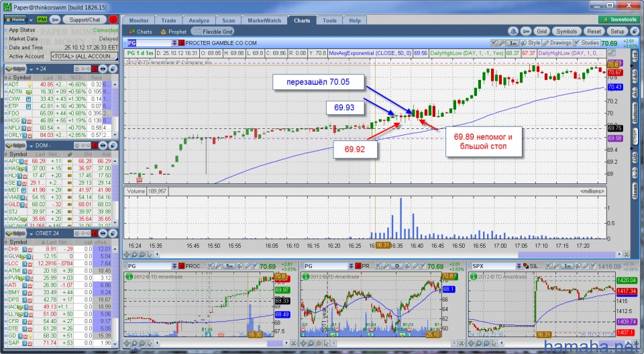Click crosshair pan icon below main chart

(x=127, y=255)
